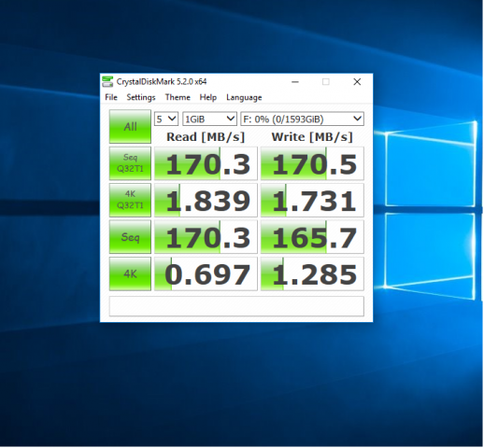Open the File menu
This screenshot has height=448, width=484.
(111, 97)
